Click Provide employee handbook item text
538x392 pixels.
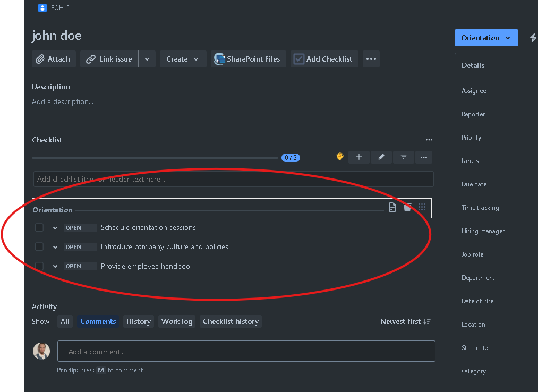(147, 266)
